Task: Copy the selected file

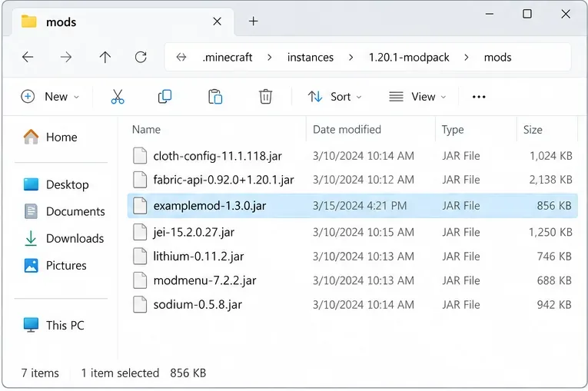Action: (x=164, y=97)
